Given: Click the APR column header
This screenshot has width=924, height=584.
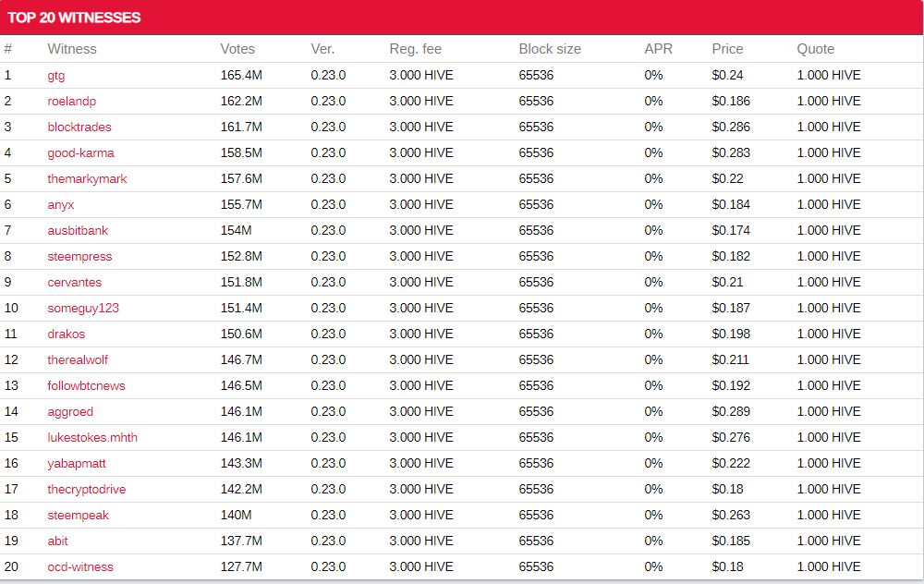Looking at the screenshot, I should [x=658, y=50].
